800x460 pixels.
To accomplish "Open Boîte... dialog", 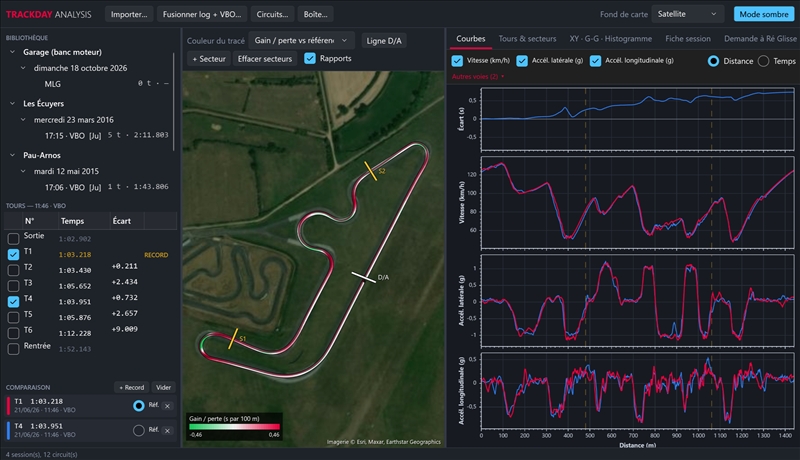I will coord(315,14).
